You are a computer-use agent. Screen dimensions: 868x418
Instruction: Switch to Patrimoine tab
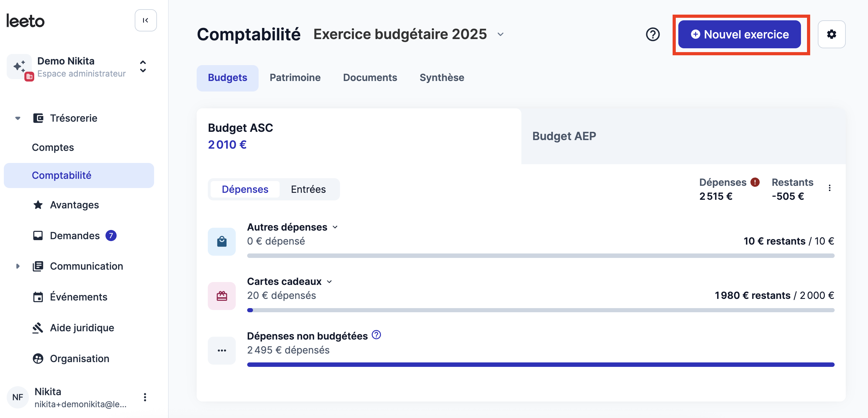click(x=295, y=78)
